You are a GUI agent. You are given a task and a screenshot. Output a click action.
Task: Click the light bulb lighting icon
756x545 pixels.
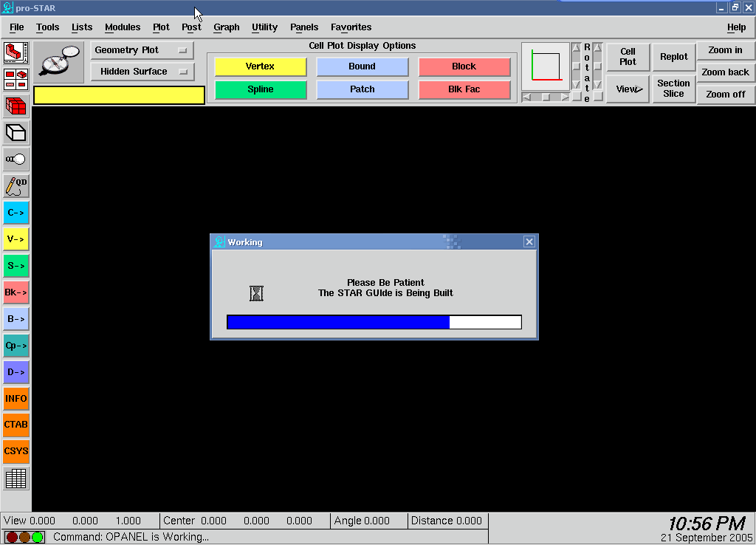(16, 160)
